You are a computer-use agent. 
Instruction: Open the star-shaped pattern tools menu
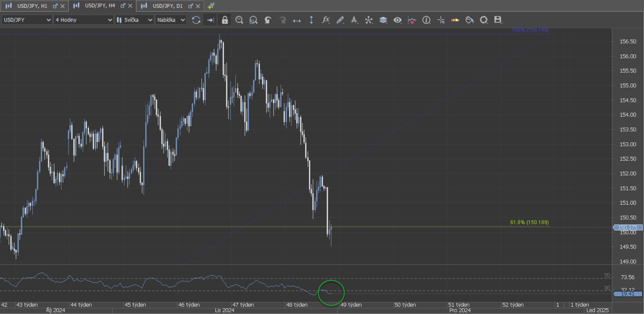point(369,20)
